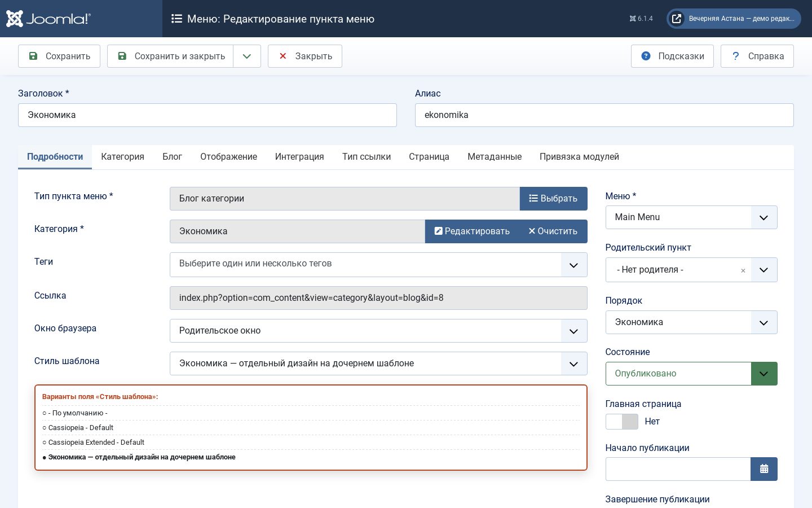Expand the Теги selection dropdown

[573, 265]
